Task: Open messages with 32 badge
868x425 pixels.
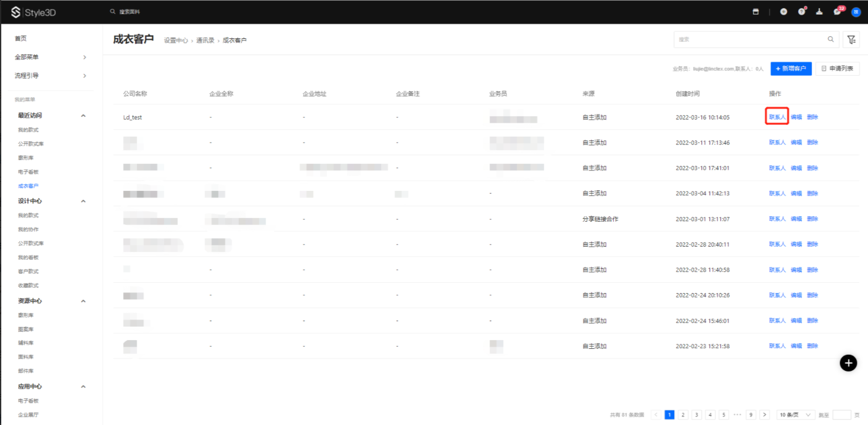Action: (x=837, y=11)
